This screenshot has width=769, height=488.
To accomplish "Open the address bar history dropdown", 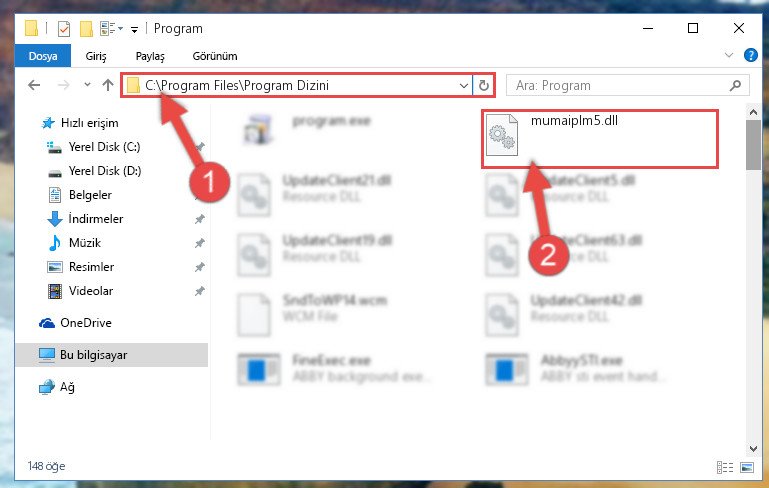I will point(463,85).
